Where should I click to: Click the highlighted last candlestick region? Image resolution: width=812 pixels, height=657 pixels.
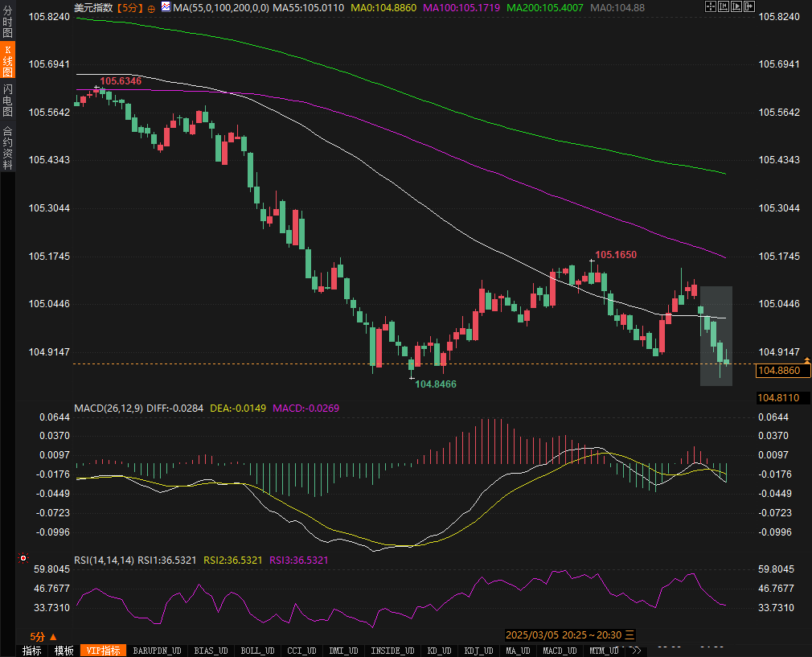click(x=716, y=335)
